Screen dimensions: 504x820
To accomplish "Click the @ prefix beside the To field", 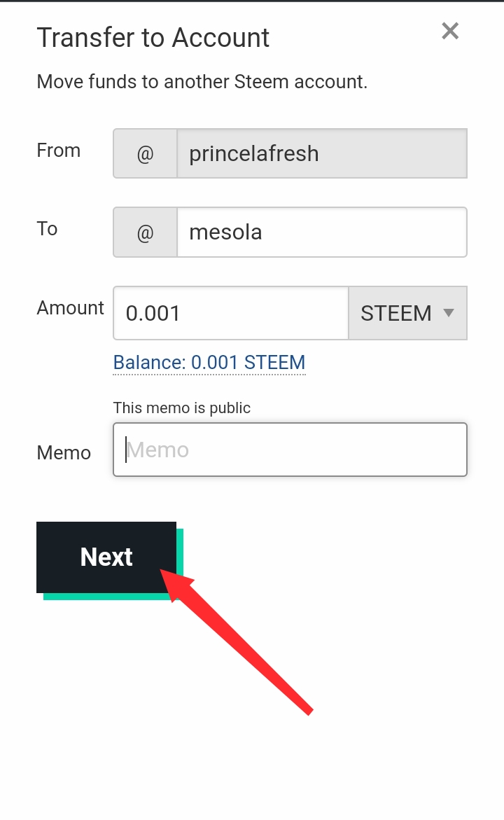I will click(145, 232).
